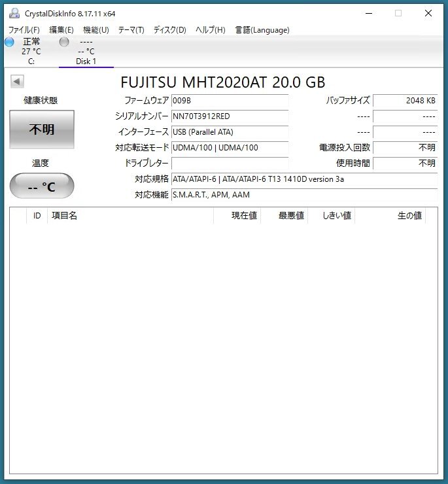
Task: Click the interface field USB (Parallel ATA)
Action: click(230, 132)
